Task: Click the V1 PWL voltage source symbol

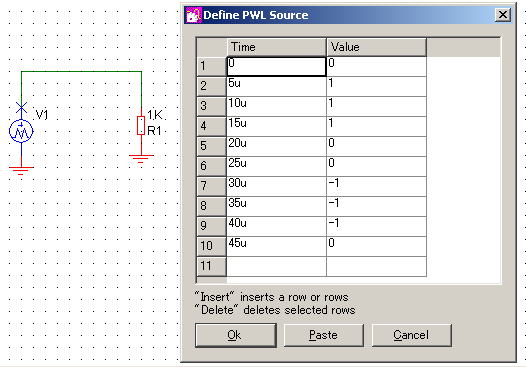Action: click(21, 131)
